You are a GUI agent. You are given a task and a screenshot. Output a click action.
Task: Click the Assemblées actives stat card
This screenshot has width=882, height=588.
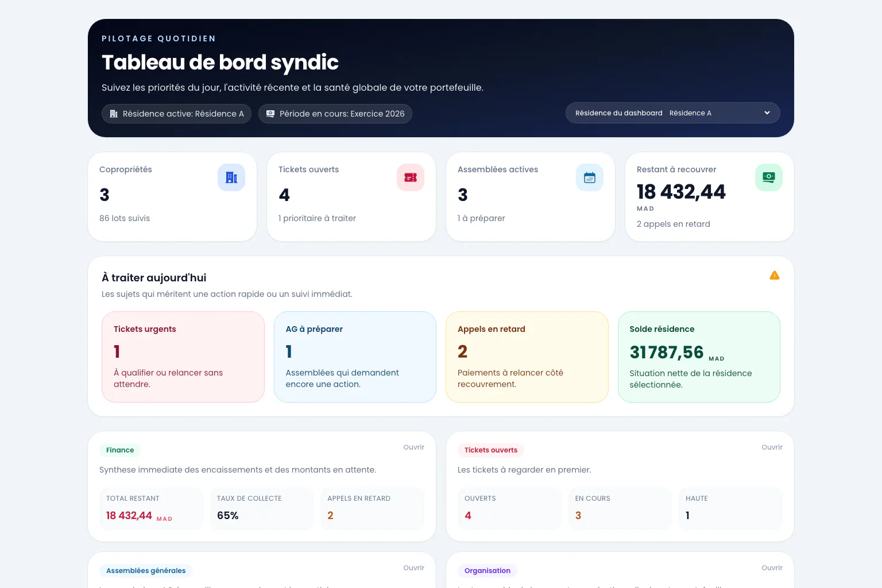point(531,197)
